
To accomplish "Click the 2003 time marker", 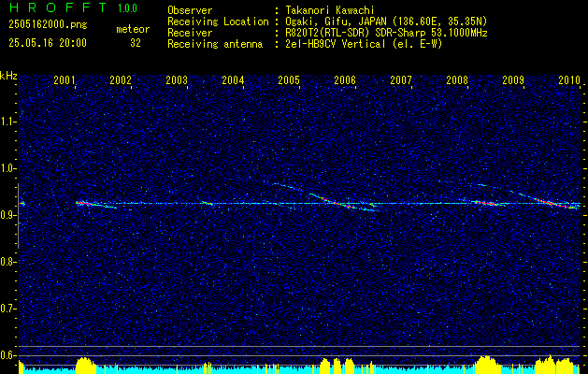I will tap(177, 79).
